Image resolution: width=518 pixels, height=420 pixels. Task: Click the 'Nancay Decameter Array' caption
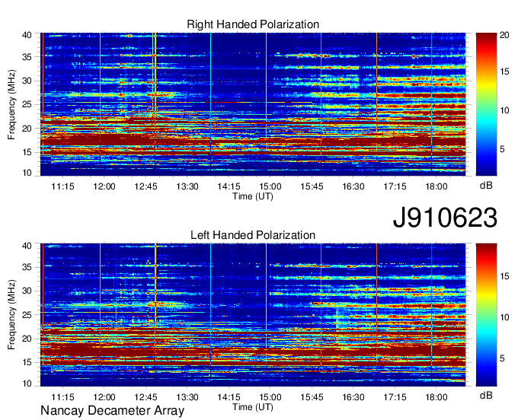[x=112, y=410]
